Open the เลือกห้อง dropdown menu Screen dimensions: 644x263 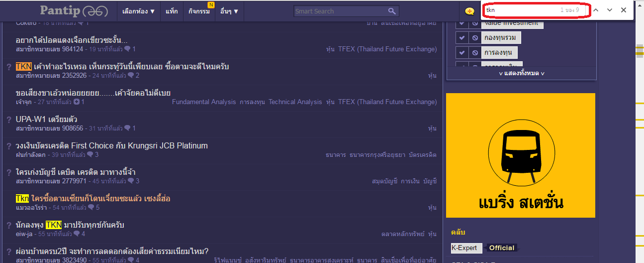pos(139,11)
